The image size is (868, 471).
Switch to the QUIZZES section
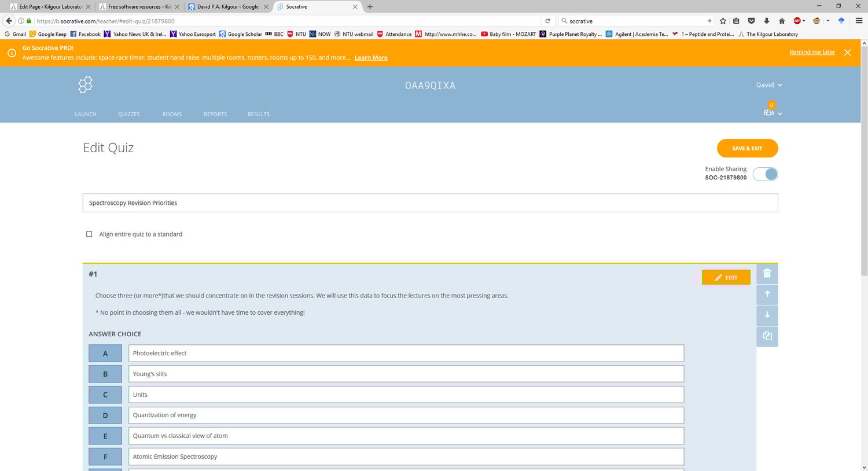[x=128, y=114]
